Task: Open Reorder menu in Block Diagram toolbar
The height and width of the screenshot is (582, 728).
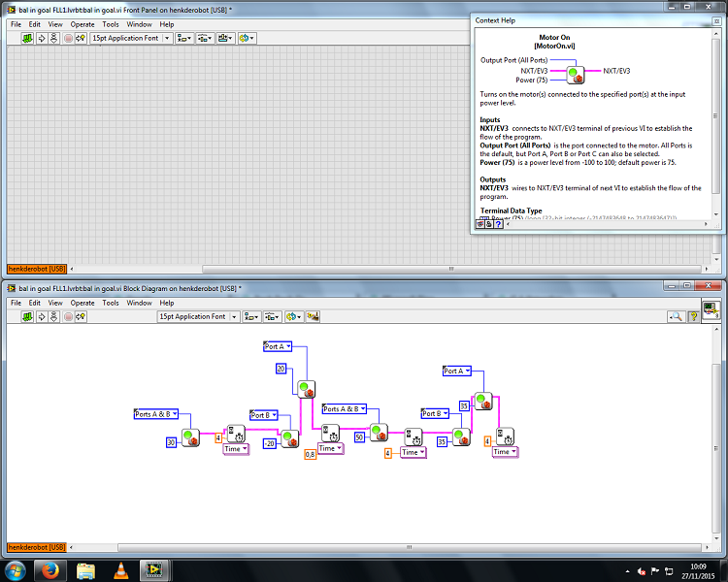Action: 293,316
